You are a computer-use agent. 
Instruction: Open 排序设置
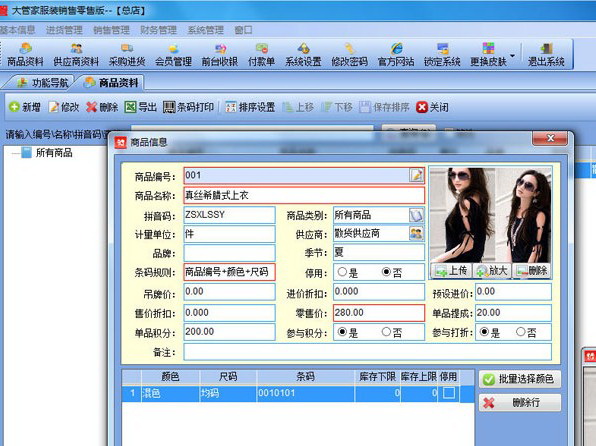coord(250,107)
